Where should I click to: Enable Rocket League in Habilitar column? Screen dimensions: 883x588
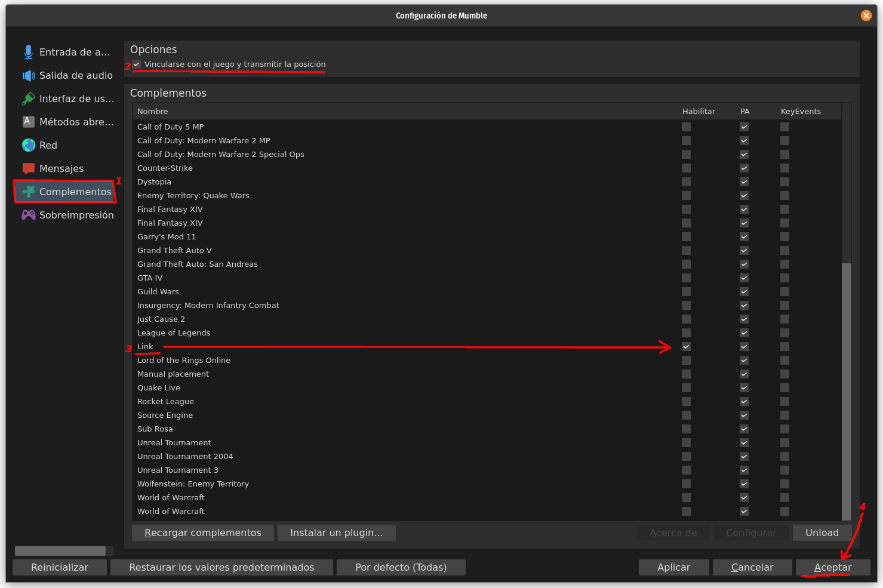click(x=686, y=402)
